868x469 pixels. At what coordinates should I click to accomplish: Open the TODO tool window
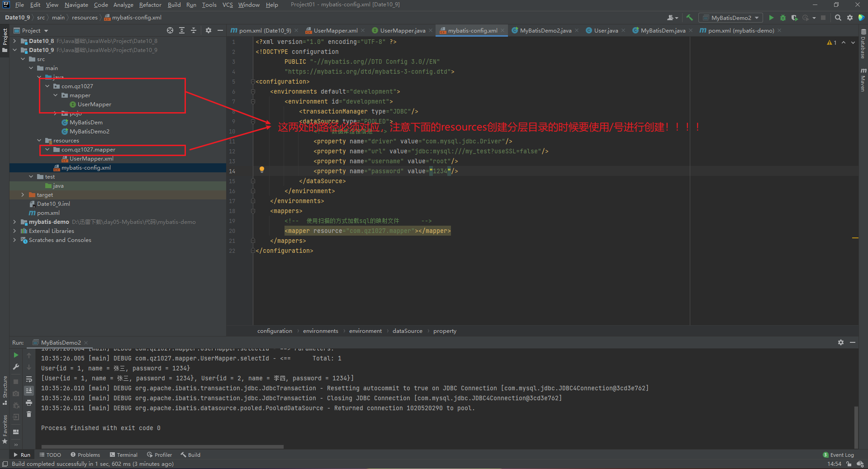(x=50, y=455)
